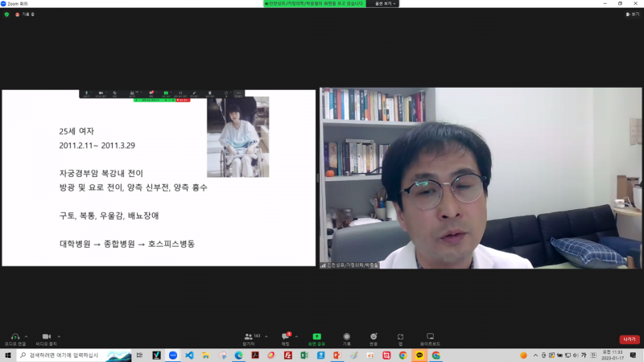Open the reactions menu
The image size is (644, 362).
(373, 336)
